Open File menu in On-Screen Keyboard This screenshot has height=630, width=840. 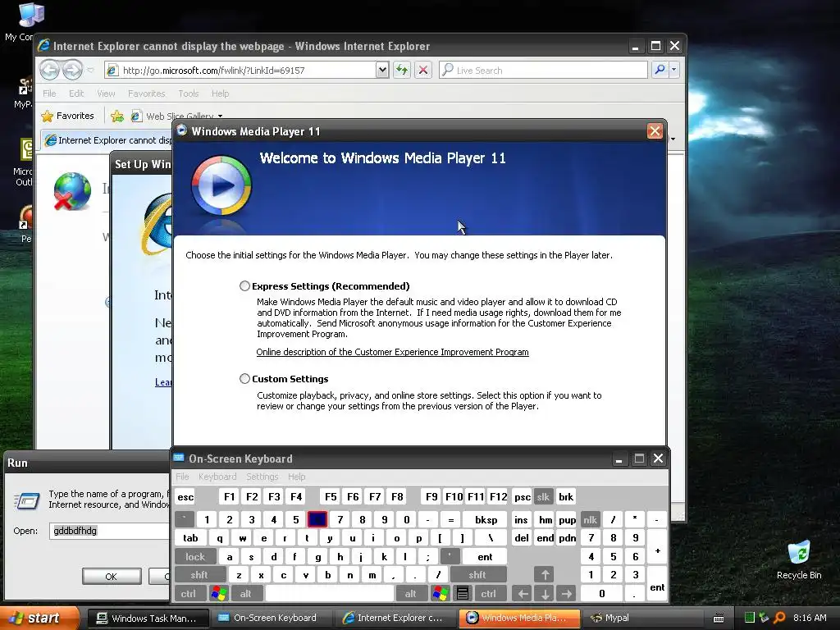182,477
